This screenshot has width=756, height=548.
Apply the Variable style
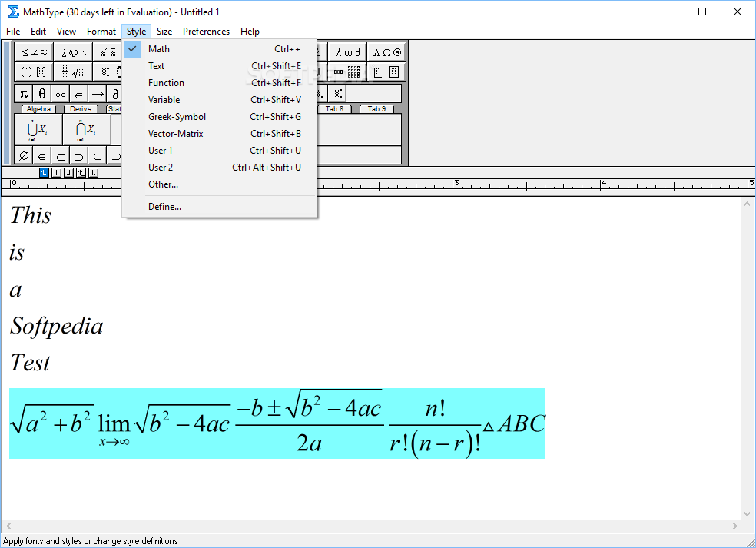point(220,99)
